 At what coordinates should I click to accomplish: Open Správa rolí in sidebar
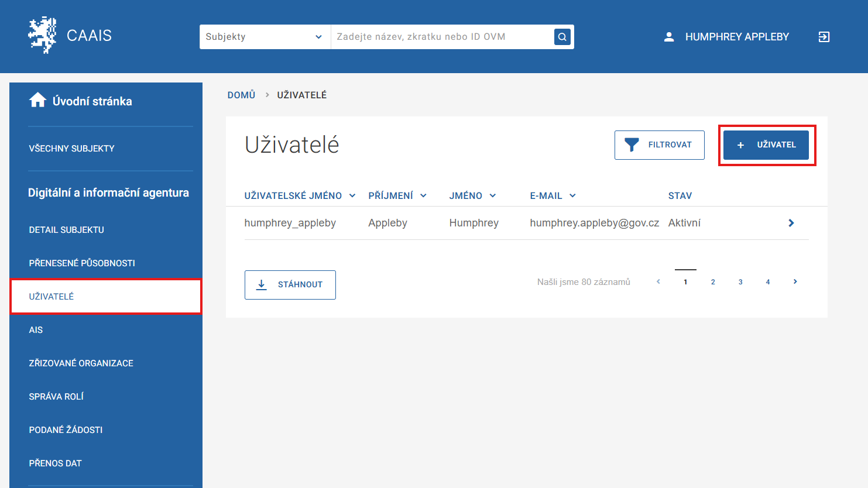coord(56,397)
